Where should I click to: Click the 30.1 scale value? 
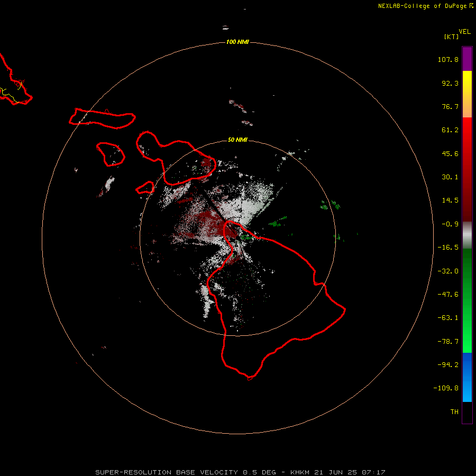point(450,177)
